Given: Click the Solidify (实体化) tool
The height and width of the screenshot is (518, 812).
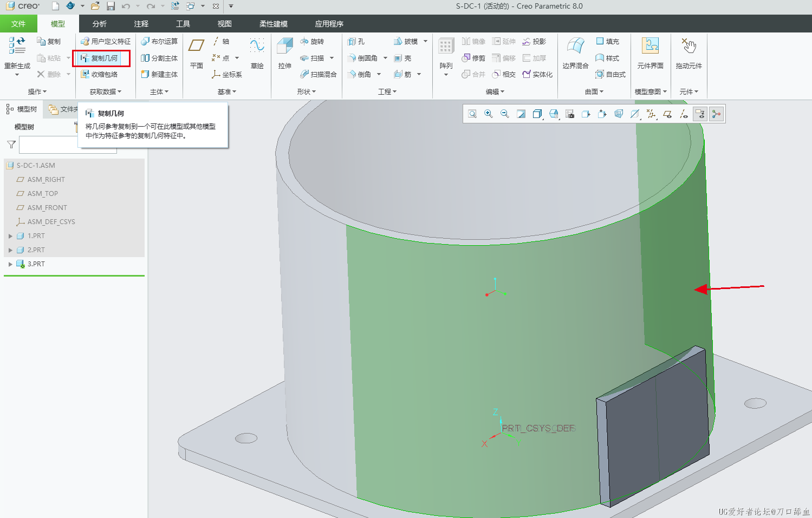Looking at the screenshot, I should [537, 74].
